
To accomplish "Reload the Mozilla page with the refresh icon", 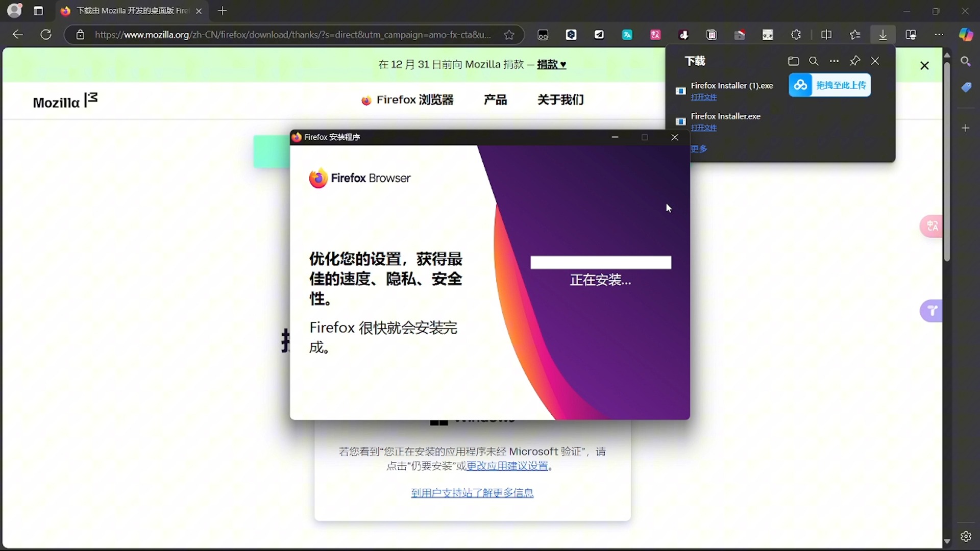I will (46, 35).
